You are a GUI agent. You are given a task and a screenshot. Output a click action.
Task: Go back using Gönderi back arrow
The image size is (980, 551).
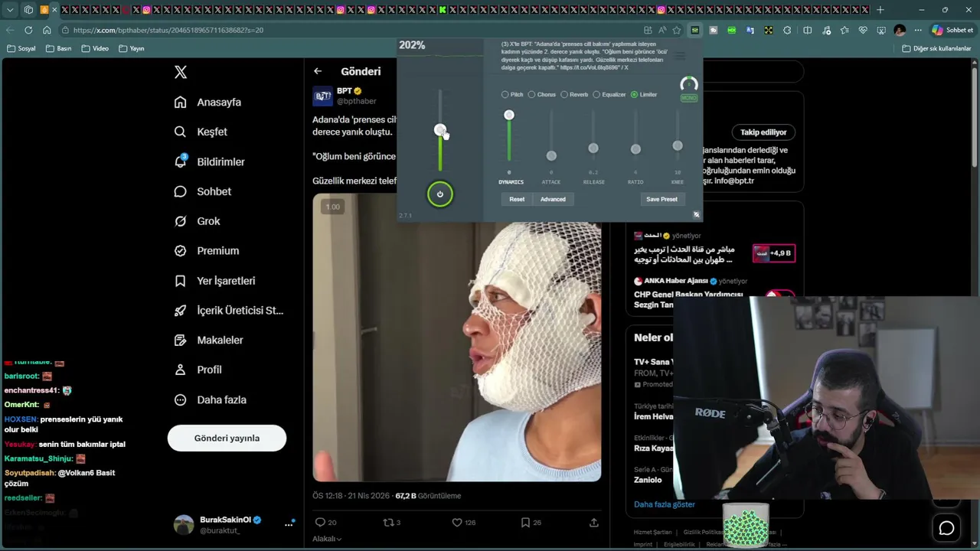point(318,71)
